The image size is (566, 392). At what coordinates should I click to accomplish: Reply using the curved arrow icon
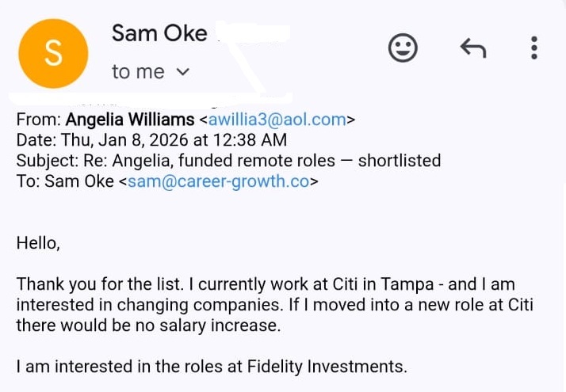pos(473,49)
